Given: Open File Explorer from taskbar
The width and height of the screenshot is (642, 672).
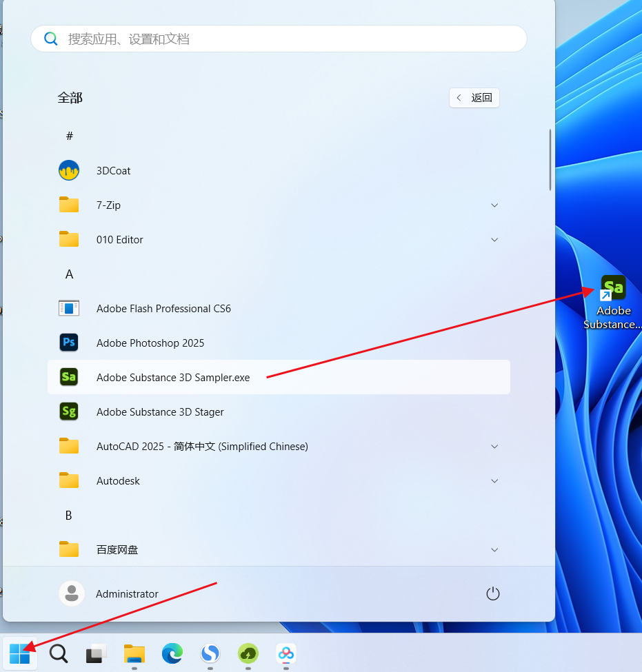Looking at the screenshot, I should (134, 653).
